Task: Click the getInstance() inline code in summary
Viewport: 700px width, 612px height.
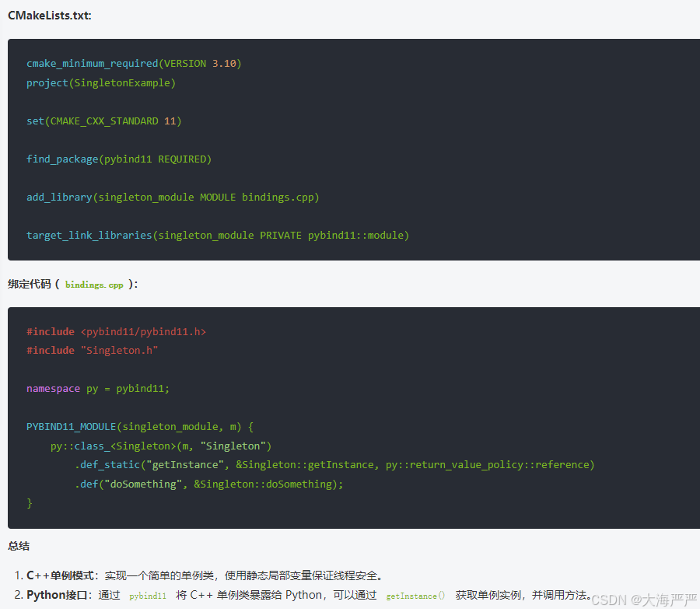Action: 415,595
